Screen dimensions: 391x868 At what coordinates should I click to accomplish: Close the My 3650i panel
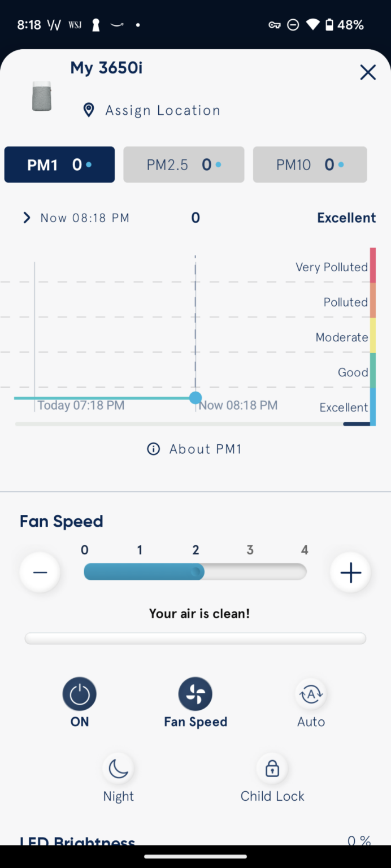[368, 72]
